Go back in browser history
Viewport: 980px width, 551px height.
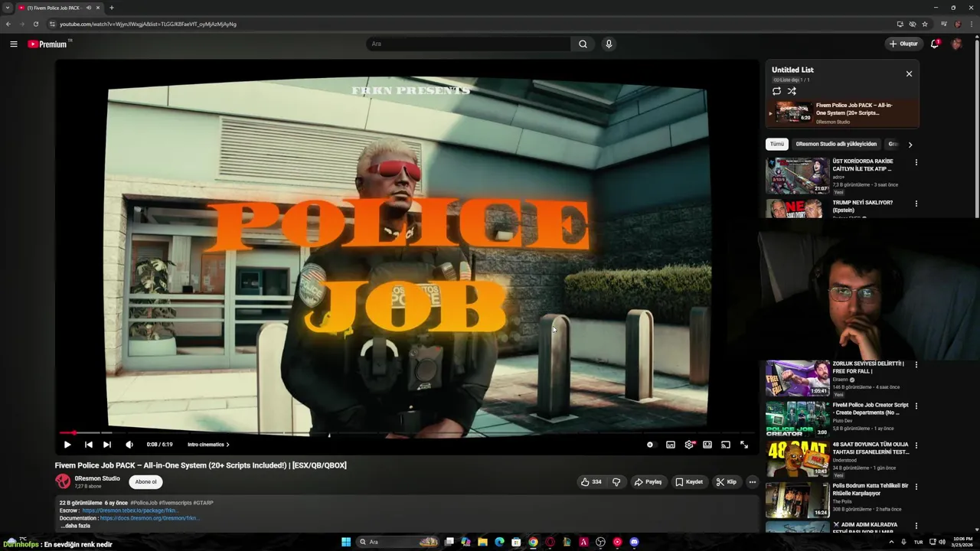8,24
